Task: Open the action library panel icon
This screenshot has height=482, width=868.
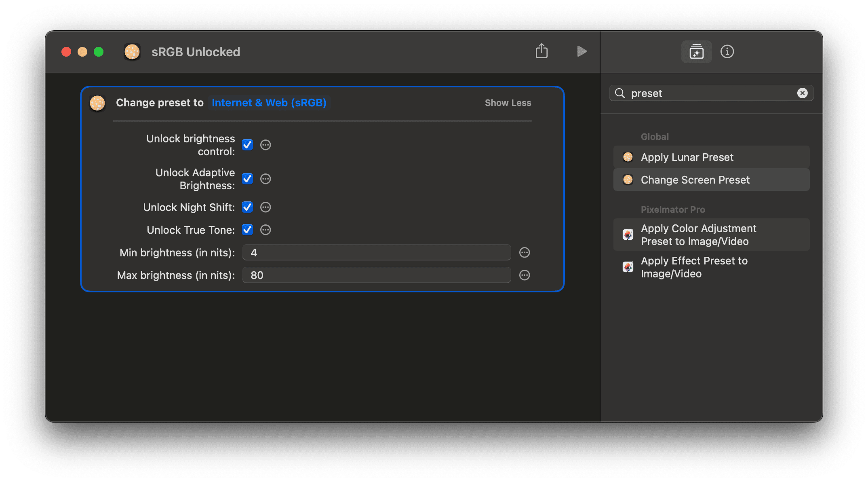Action: (696, 52)
